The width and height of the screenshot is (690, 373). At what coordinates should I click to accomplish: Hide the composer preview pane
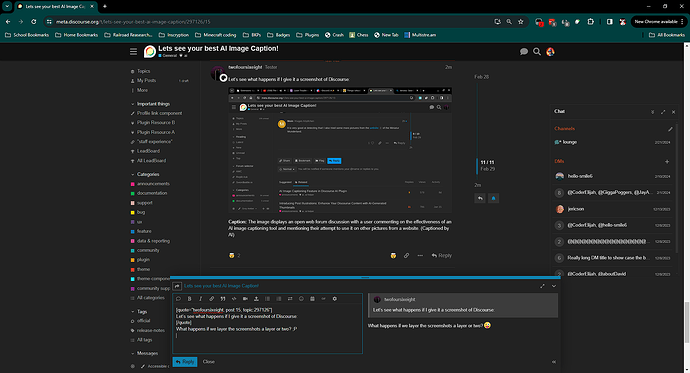point(554,362)
